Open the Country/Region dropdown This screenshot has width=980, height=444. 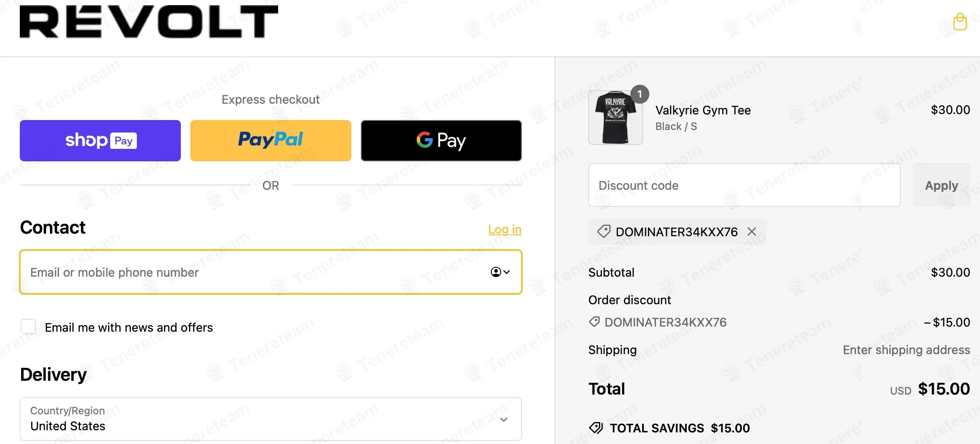271,419
